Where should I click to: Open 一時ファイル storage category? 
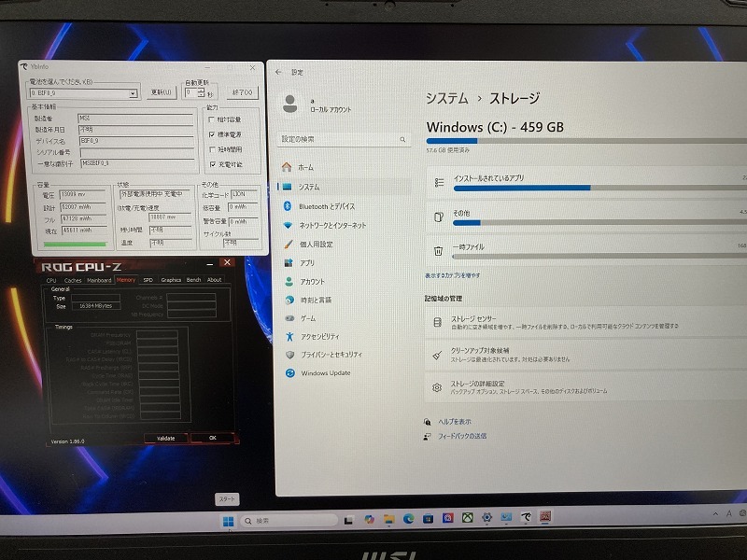click(x=586, y=250)
